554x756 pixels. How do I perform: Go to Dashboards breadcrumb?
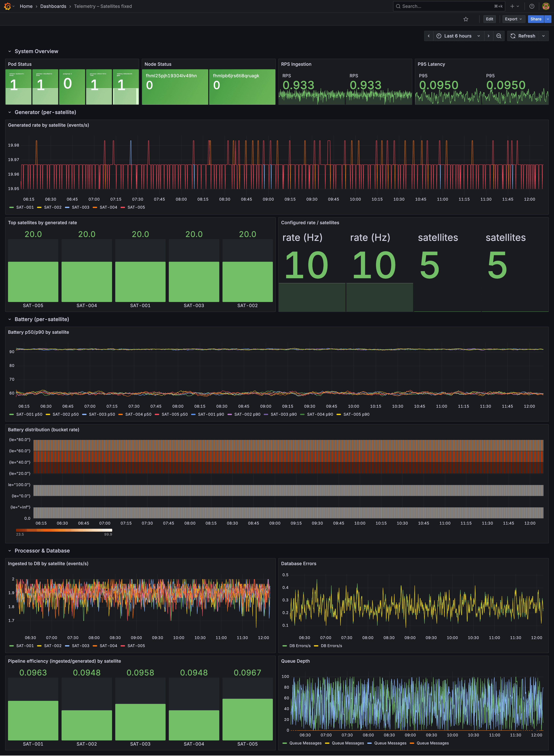(53, 6)
